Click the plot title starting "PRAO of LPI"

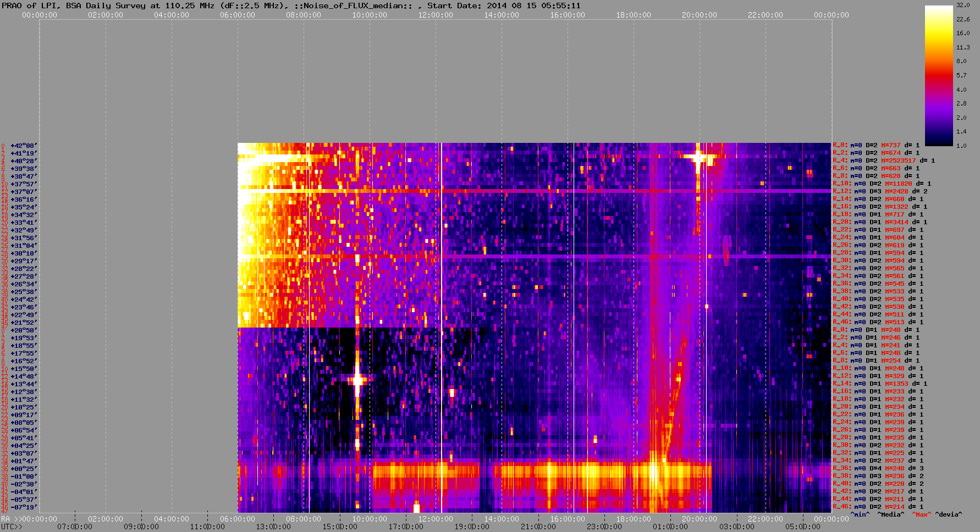291,5
